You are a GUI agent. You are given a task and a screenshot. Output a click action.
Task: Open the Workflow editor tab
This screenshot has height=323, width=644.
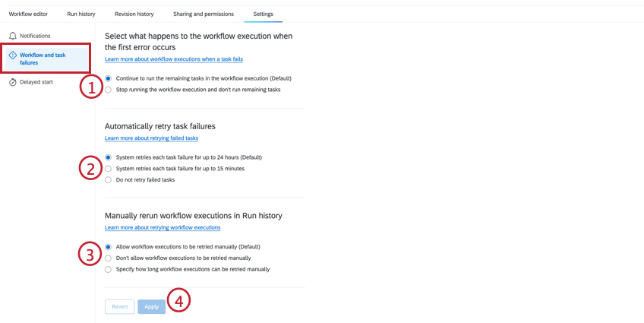point(28,14)
